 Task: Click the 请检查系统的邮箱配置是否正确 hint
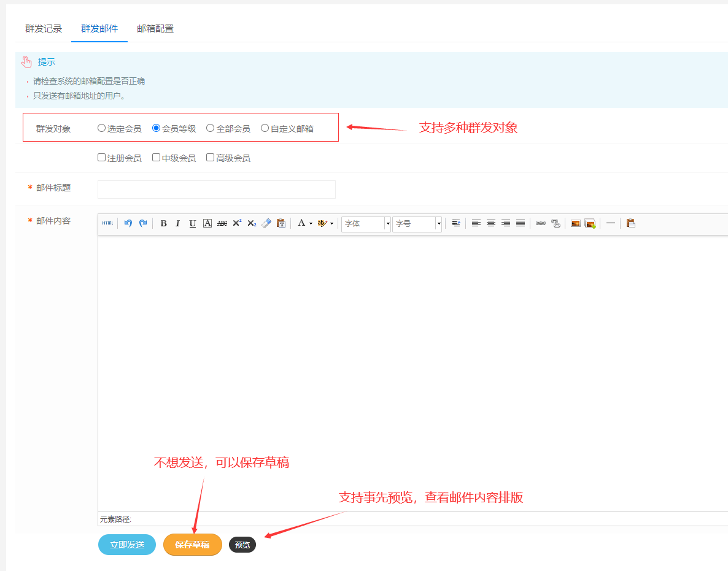pyautogui.click(x=88, y=81)
